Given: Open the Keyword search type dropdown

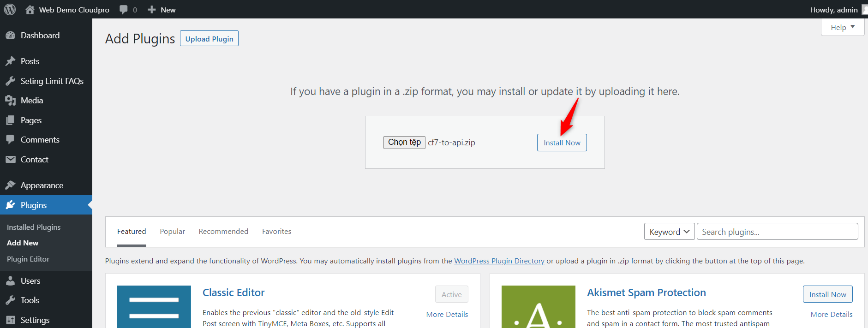Looking at the screenshot, I should (669, 232).
